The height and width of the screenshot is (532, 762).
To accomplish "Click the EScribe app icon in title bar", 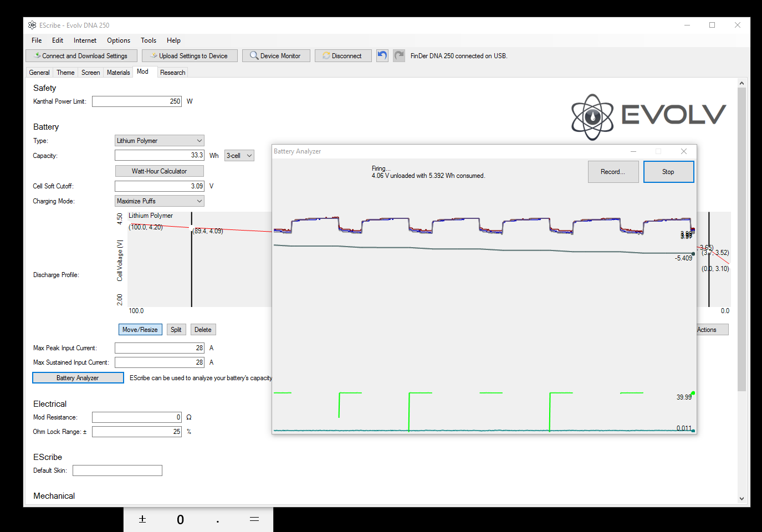I will tap(32, 25).
